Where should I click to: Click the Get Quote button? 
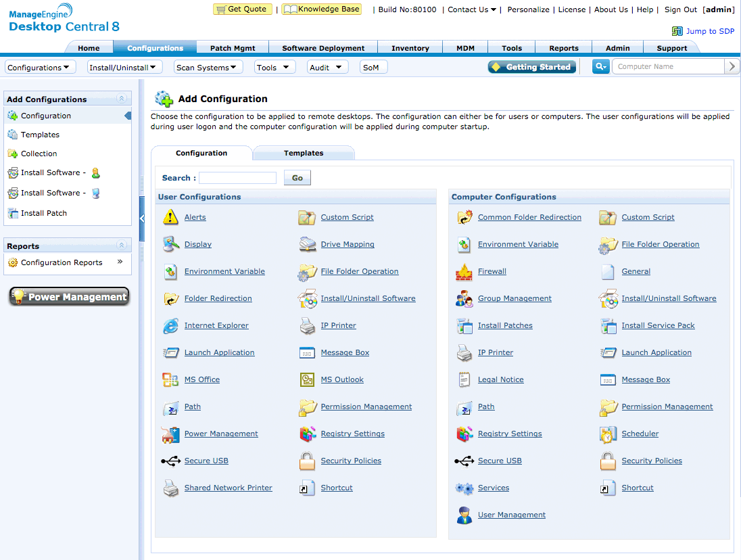(243, 9)
